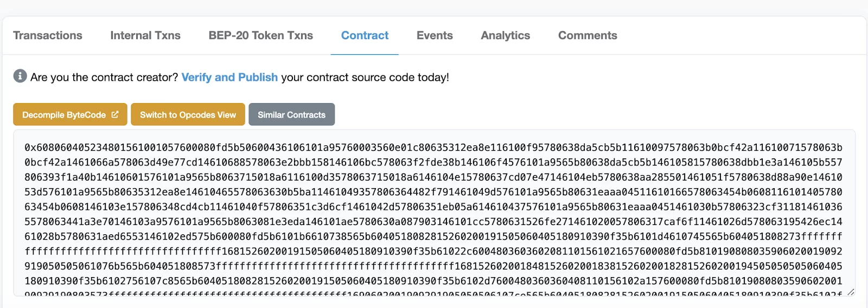
Task: Click bytecode line starting with 5578063441a3e70
Action: tap(433, 222)
